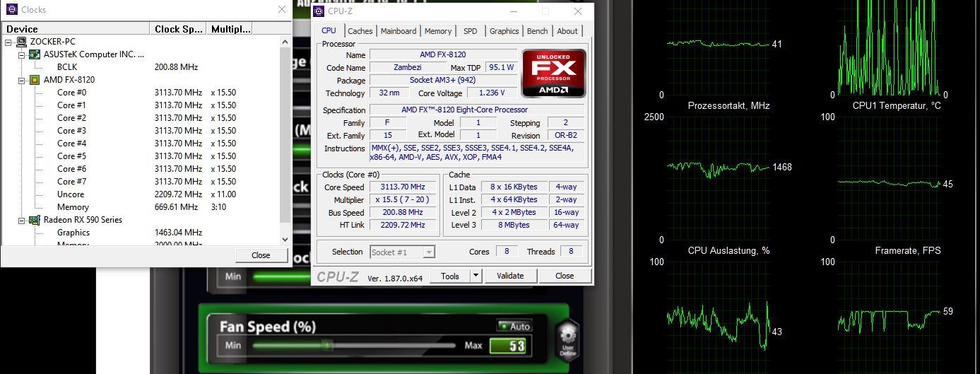Click the Package value Socket AM3+ (942)
The height and width of the screenshot is (374, 980).
tap(443, 81)
